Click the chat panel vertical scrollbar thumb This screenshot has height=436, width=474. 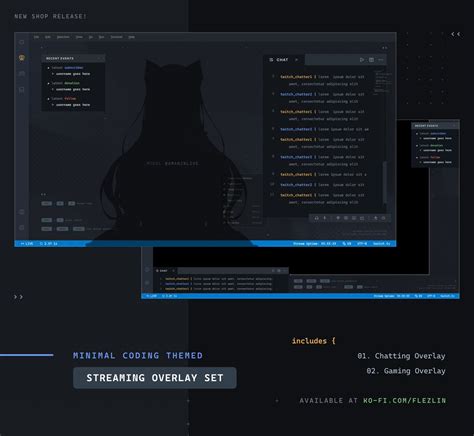tap(384, 182)
